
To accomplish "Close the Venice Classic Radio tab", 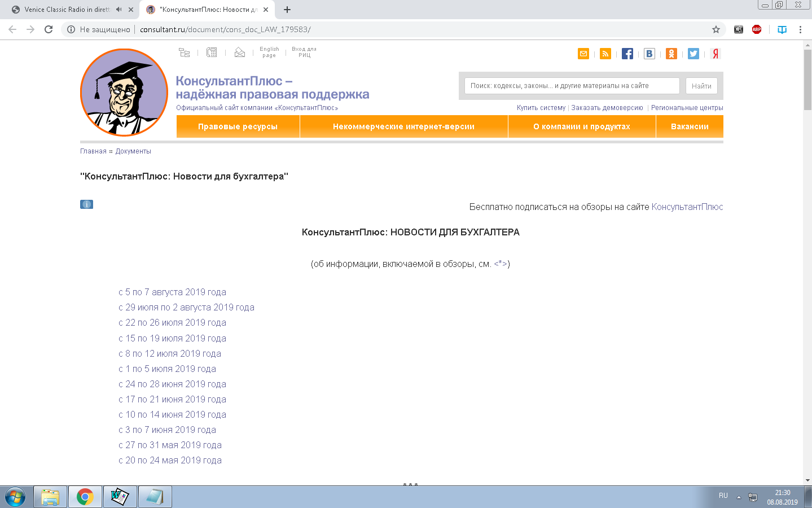I will point(131,10).
